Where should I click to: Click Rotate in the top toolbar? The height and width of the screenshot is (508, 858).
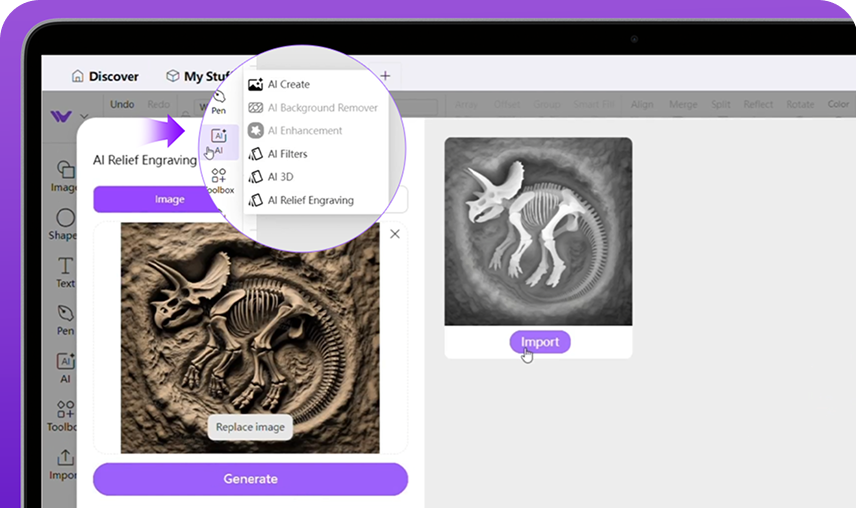click(800, 104)
